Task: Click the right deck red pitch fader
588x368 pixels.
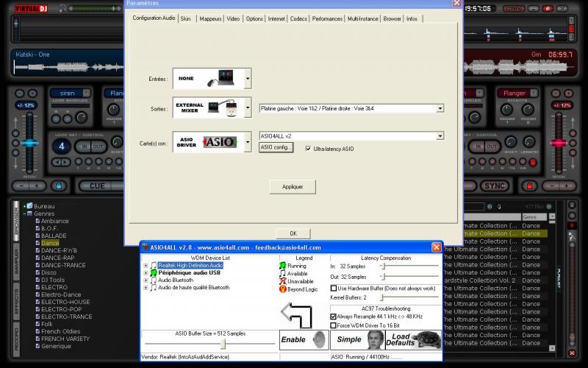Action: point(559,143)
